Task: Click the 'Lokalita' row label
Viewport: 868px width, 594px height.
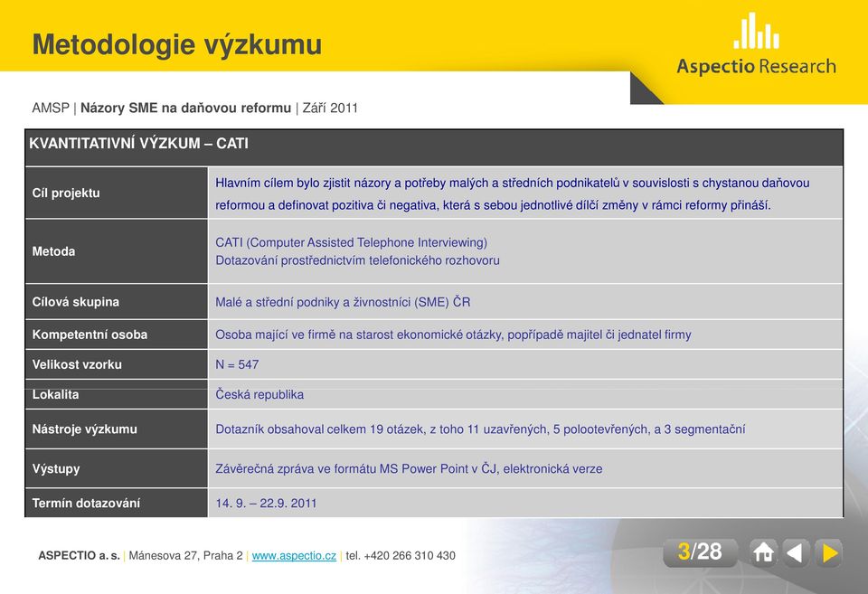Action: (55, 394)
